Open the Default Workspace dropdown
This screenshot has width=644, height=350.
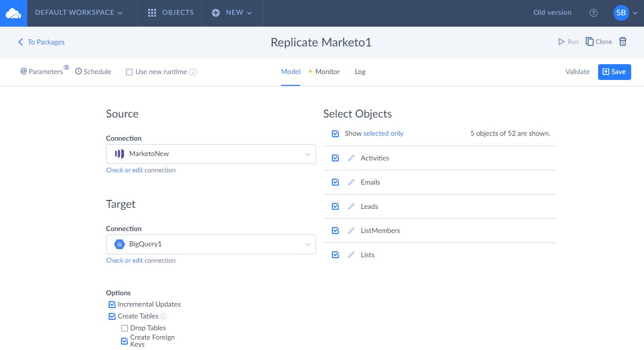[x=79, y=13]
